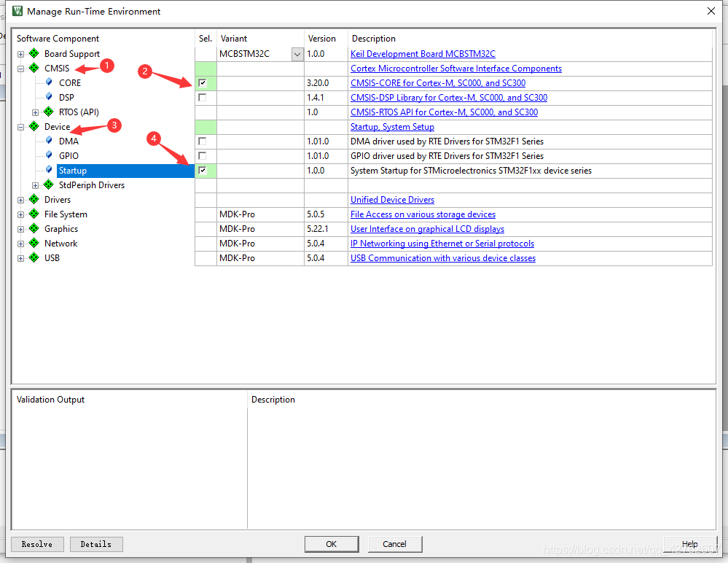Click the DMA blue component icon

(x=49, y=140)
